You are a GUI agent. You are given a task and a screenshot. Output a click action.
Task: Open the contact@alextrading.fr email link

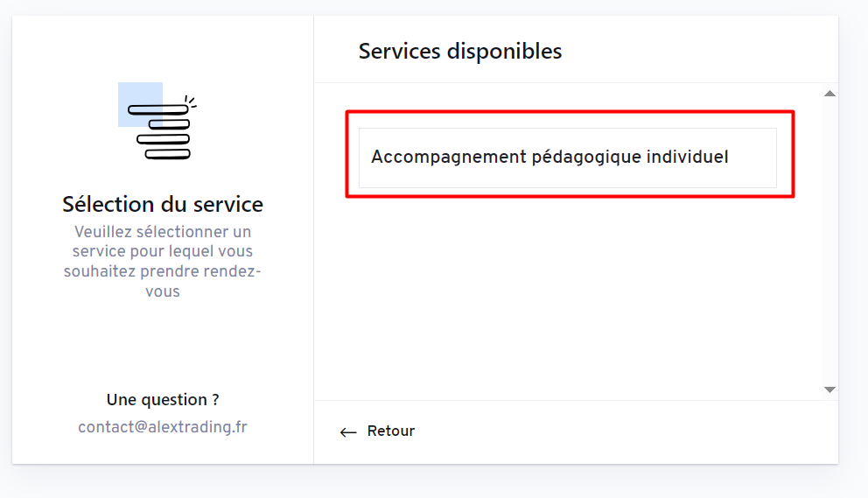163,427
